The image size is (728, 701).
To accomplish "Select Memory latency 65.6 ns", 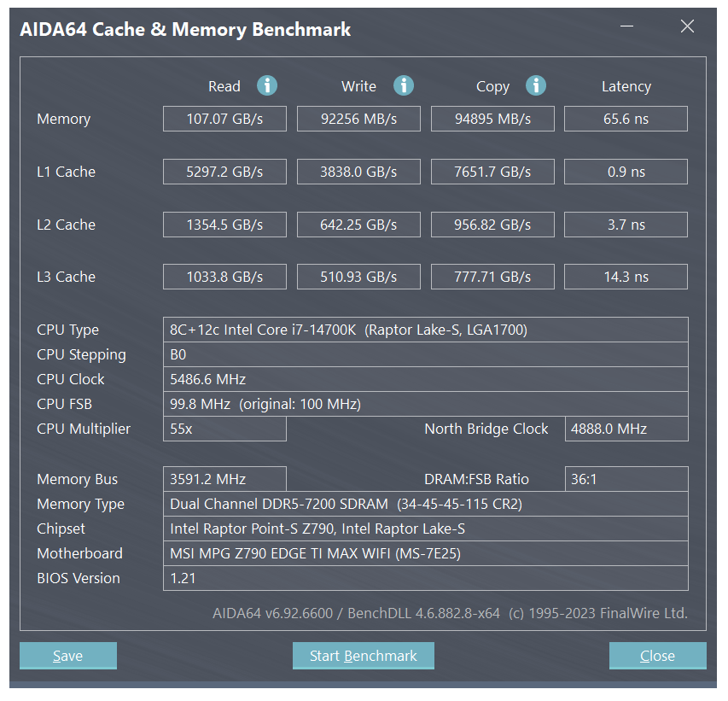I will tap(626, 119).
